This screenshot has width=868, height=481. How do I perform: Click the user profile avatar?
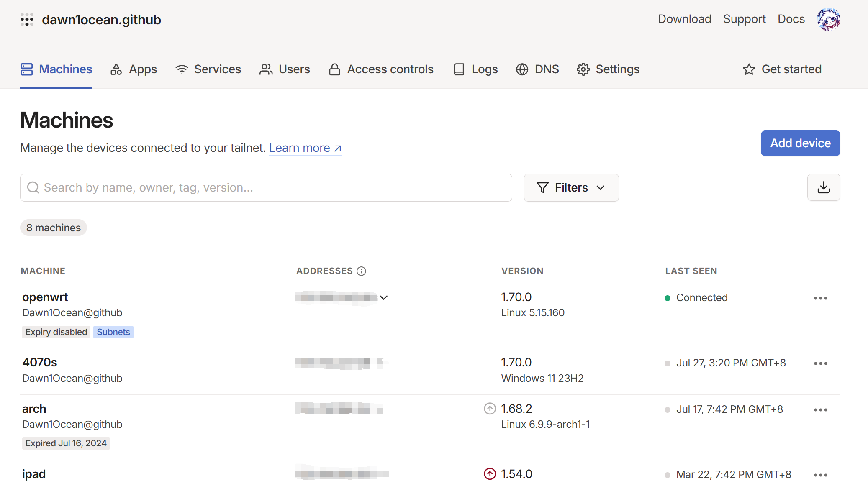tap(828, 19)
